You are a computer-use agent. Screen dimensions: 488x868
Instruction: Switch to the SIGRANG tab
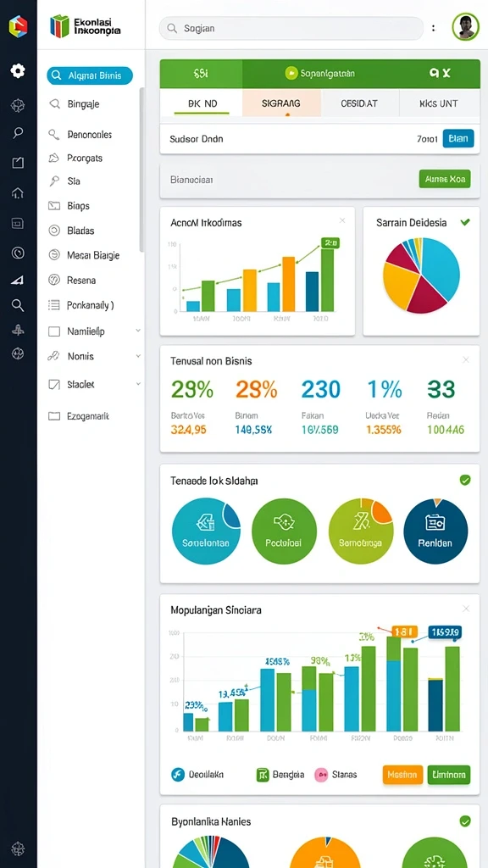[x=281, y=103]
